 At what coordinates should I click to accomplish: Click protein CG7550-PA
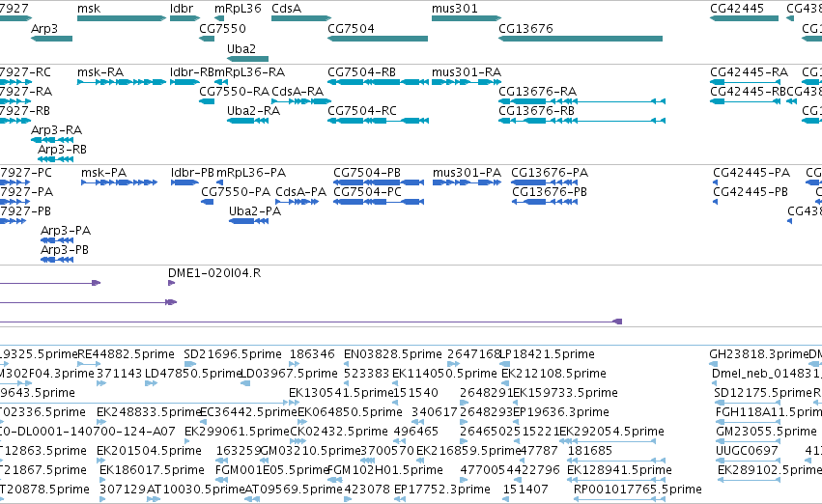[207, 202]
